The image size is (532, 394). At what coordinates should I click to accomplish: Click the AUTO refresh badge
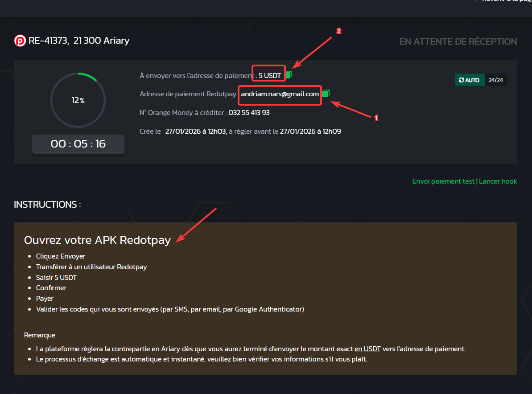[470, 80]
